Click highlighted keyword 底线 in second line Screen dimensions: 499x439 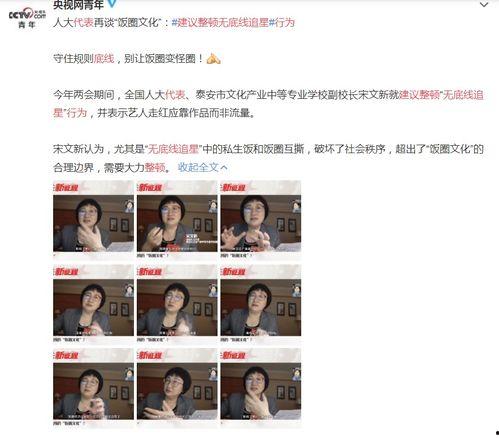coord(104,59)
